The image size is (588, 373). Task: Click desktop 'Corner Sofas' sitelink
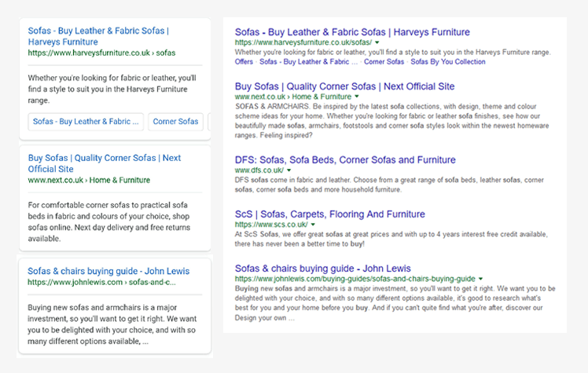(x=384, y=62)
